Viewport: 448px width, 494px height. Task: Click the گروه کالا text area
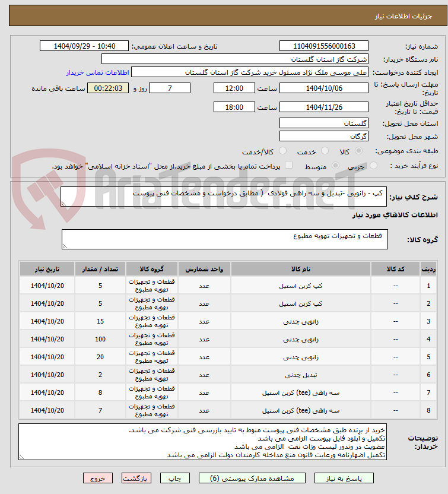pyautogui.click(x=225, y=239)
